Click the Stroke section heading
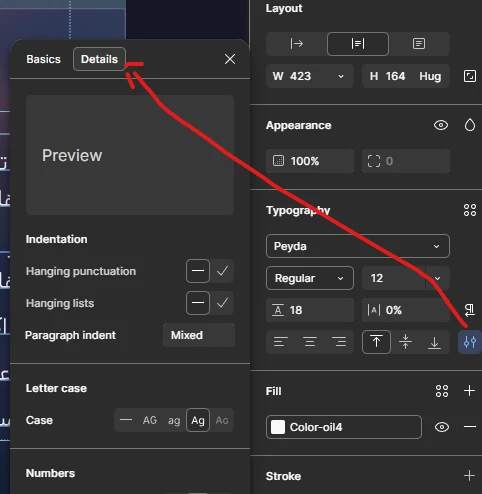Screen dimensions: 482x494 click(283, 476)
